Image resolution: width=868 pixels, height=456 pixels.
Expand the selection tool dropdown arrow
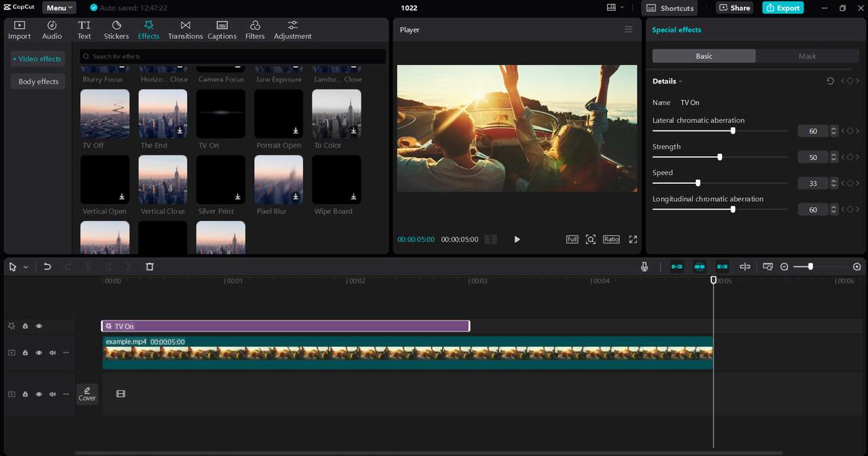26,267
